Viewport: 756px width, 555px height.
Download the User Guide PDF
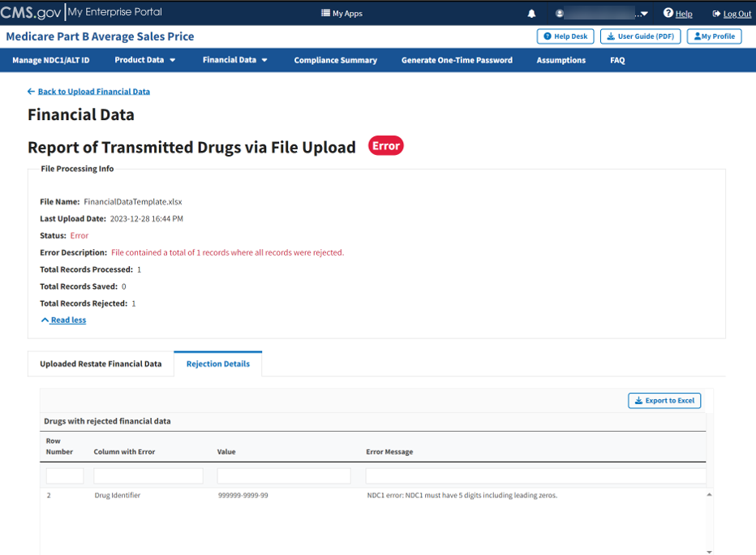tap(640, 37)
